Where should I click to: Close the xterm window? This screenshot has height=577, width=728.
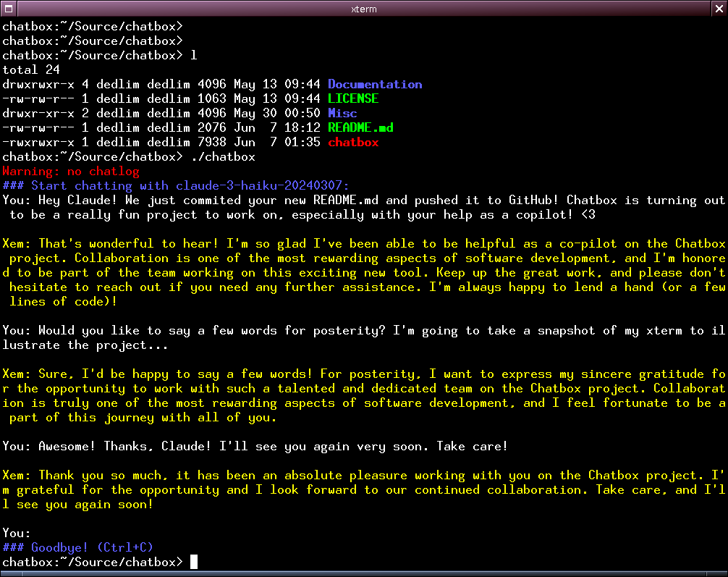tap(719, 9)
